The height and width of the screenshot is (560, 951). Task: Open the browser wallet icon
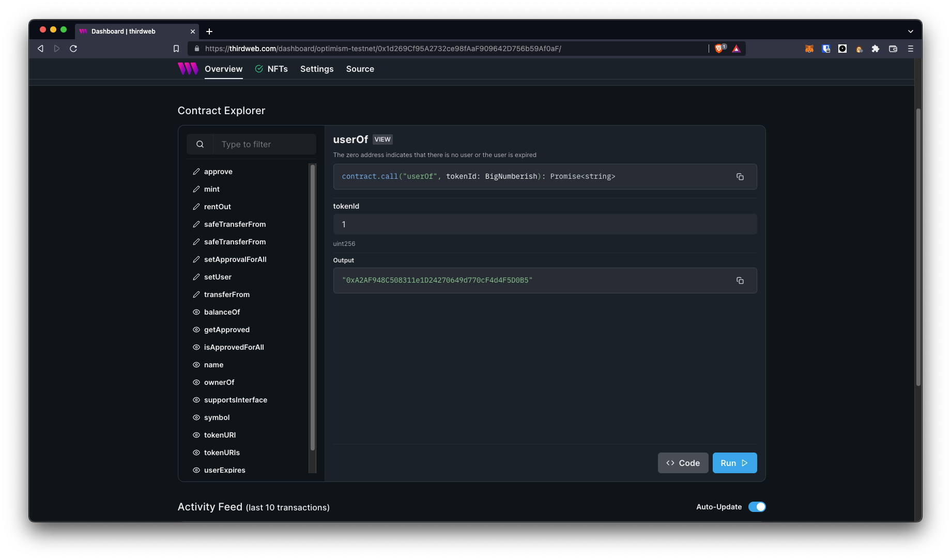point(893,49)
